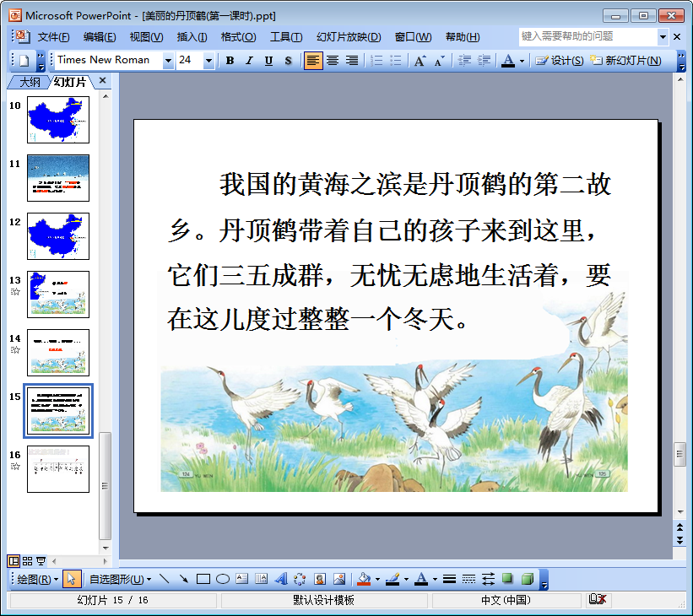The image size is (693, 616).
Task: Create a new blank presentation document
Action: tap(24, 61)
